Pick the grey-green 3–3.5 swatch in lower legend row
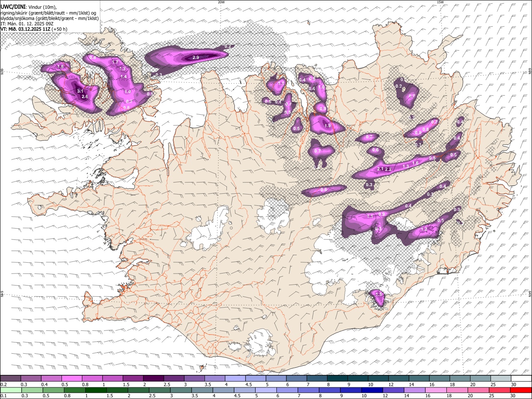 181,390
